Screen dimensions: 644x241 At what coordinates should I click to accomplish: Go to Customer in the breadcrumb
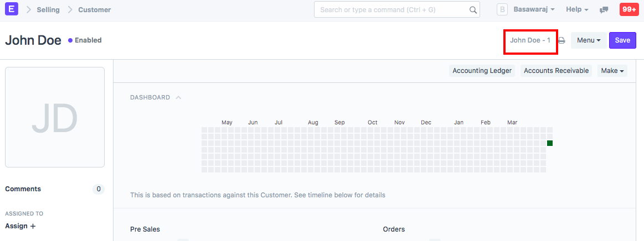(x=94, y=9)
